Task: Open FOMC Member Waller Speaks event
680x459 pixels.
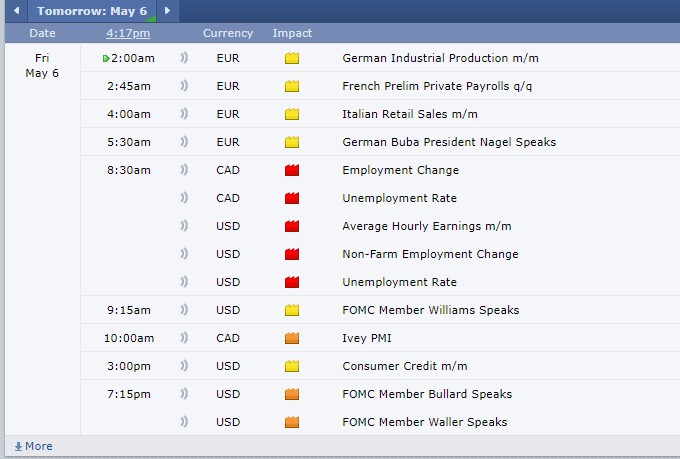Action: point(424,422)
